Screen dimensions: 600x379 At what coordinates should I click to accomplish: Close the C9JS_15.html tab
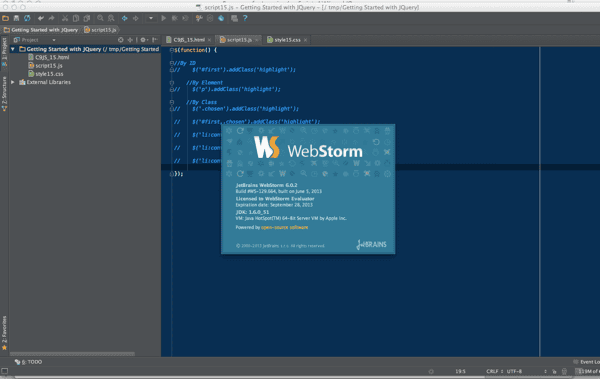click(209, 40)
